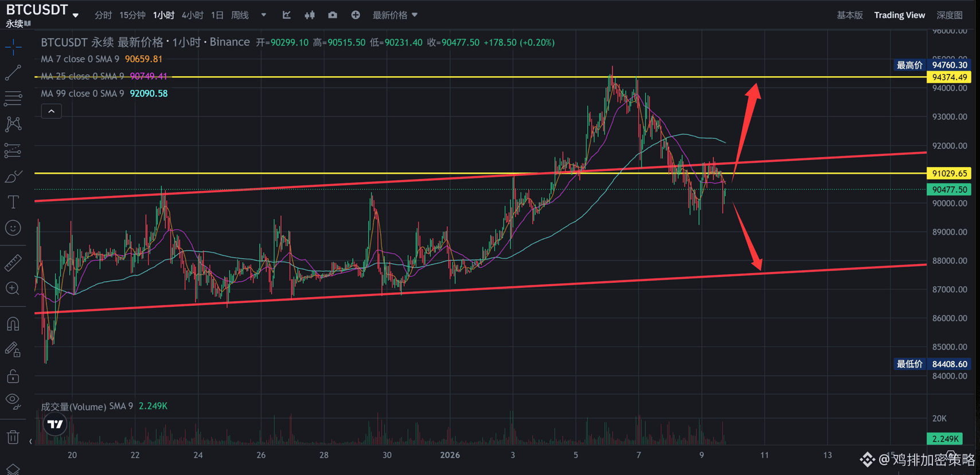The height and width of the screenshot is (475, 980).
Task: Click the BTCUSDT 永续 chart title legend
Action: click(x=146, y=42)
